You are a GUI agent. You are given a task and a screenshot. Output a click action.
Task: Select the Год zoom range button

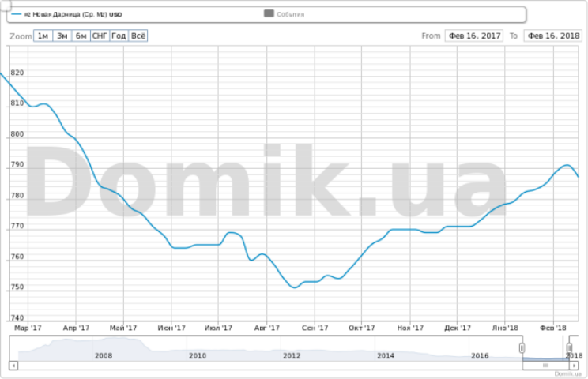click(x=119, y=36)
